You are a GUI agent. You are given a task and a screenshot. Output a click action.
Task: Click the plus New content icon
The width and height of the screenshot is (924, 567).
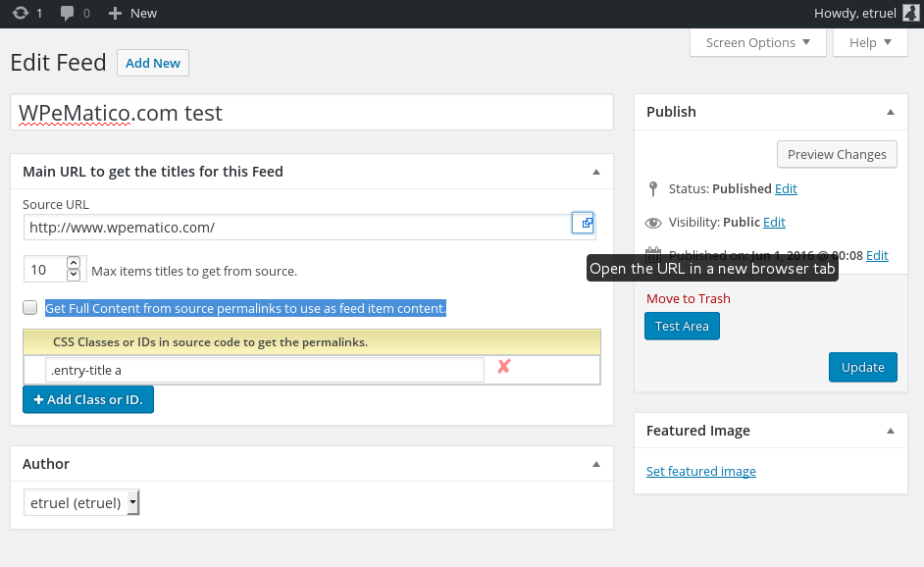tap(116, 13)
